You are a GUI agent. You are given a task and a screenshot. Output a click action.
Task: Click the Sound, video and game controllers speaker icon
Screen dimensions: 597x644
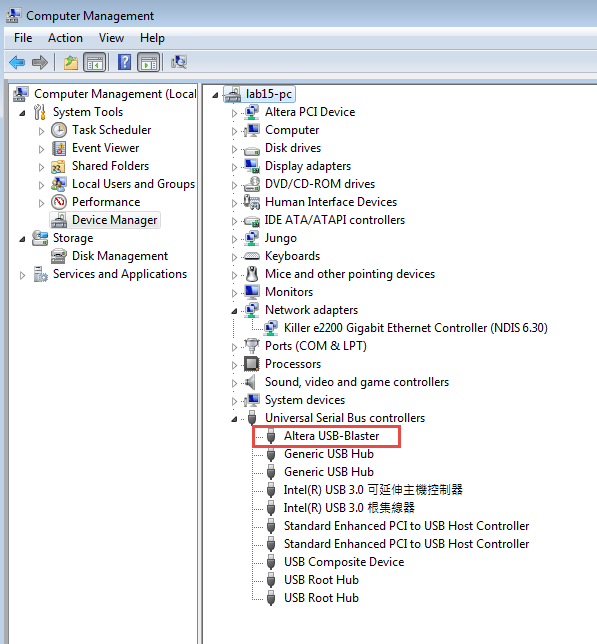[250, 382]
